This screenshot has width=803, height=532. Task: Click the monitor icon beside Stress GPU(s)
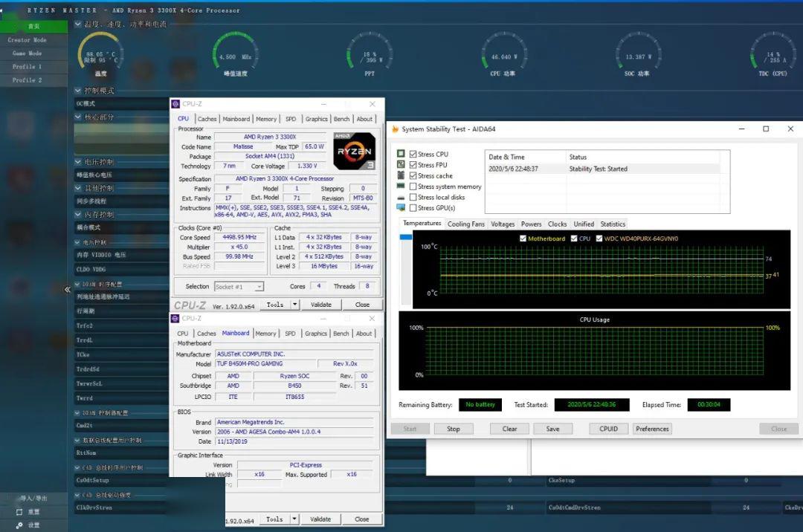pyautogui.click(x=401, y=208)
